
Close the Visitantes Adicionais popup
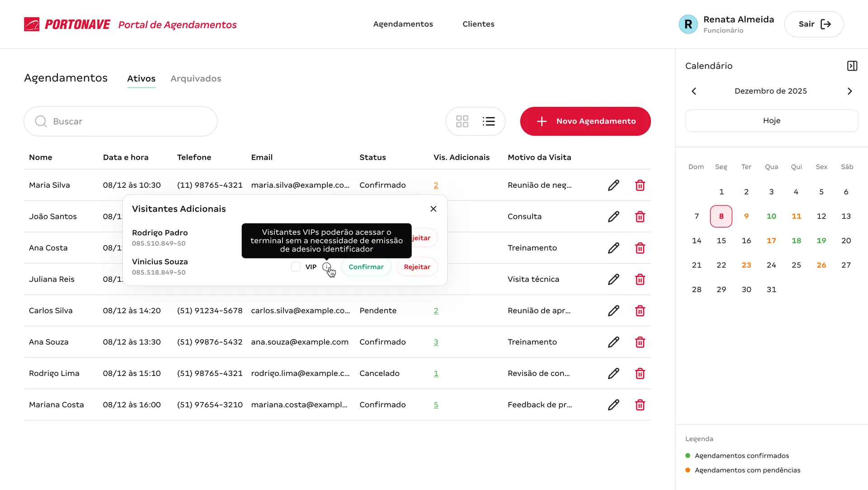pyautogui.click(x=434, y=209)
